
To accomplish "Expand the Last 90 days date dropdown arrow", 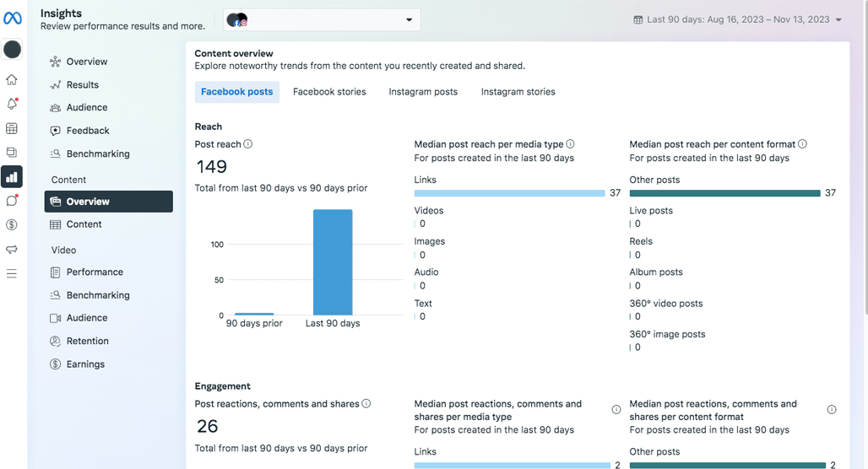I will pyautogui.click(x=838, y=20).
